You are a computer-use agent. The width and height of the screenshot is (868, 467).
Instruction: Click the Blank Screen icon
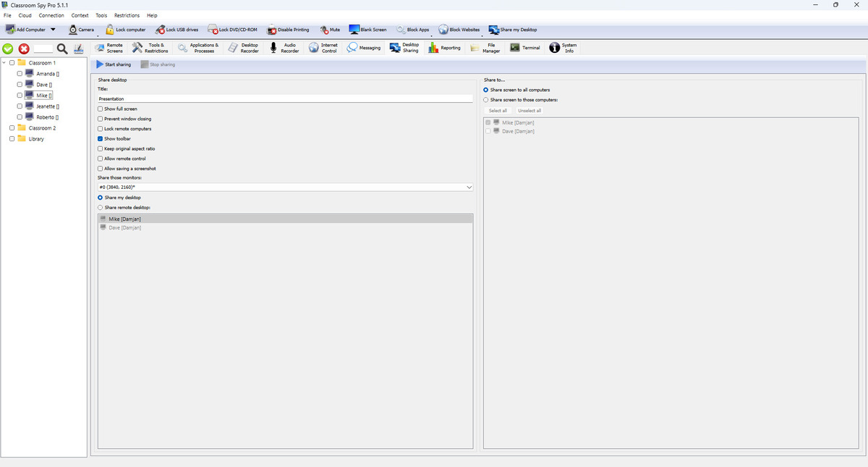pos(354,30)
